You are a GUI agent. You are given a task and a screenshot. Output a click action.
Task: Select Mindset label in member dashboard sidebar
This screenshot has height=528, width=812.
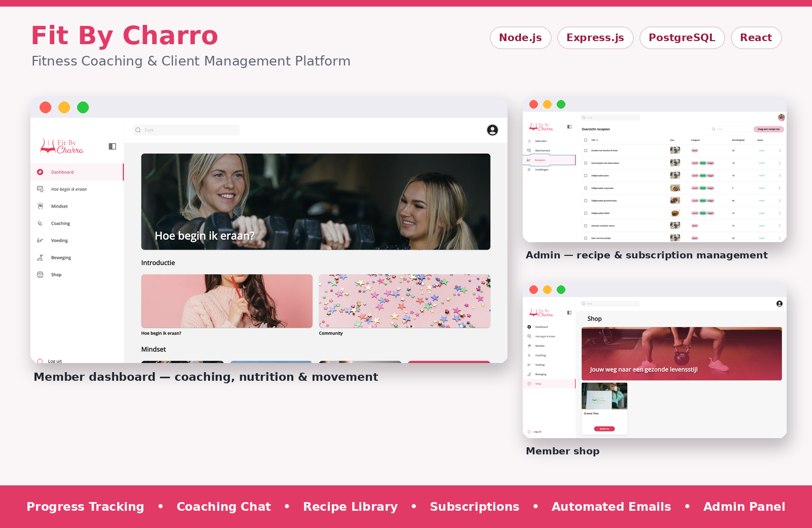coord(59,206)
